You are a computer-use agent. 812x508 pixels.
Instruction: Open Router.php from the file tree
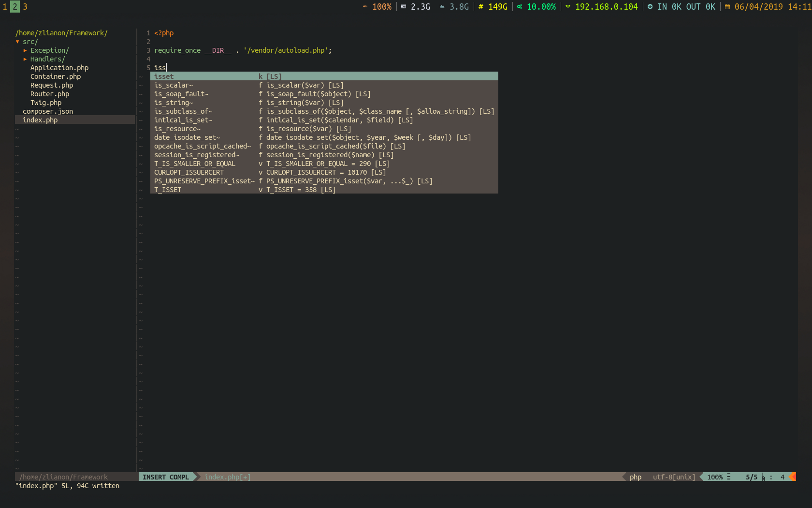pos(50,94)
